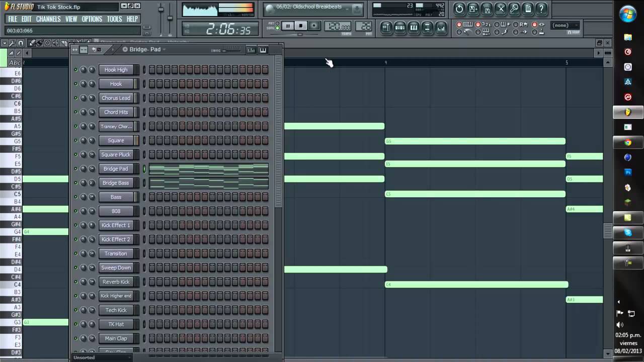Click the graph editor icon in channel rack
The height and width of the screenshot is (362, 644).
coord(251,50)
